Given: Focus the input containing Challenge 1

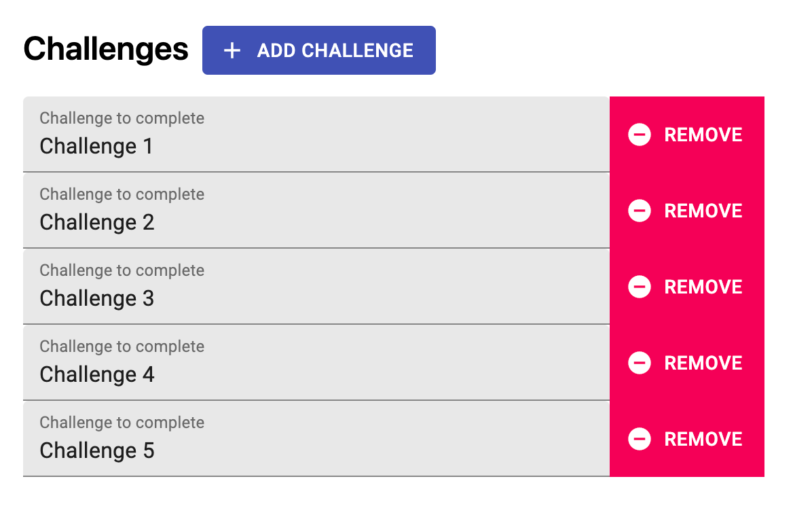Looking at the screenshot, I should (x=316, y=135).
